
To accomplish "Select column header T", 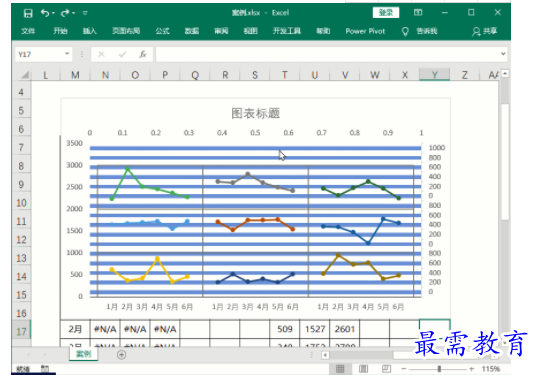I will [285, 75].
